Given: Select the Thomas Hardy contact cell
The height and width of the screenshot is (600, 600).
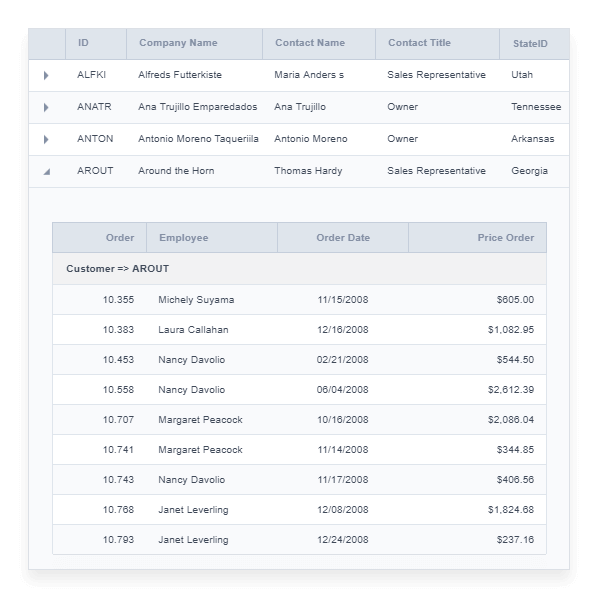Looking at the screenshot, I should click(x=319, y=171).
